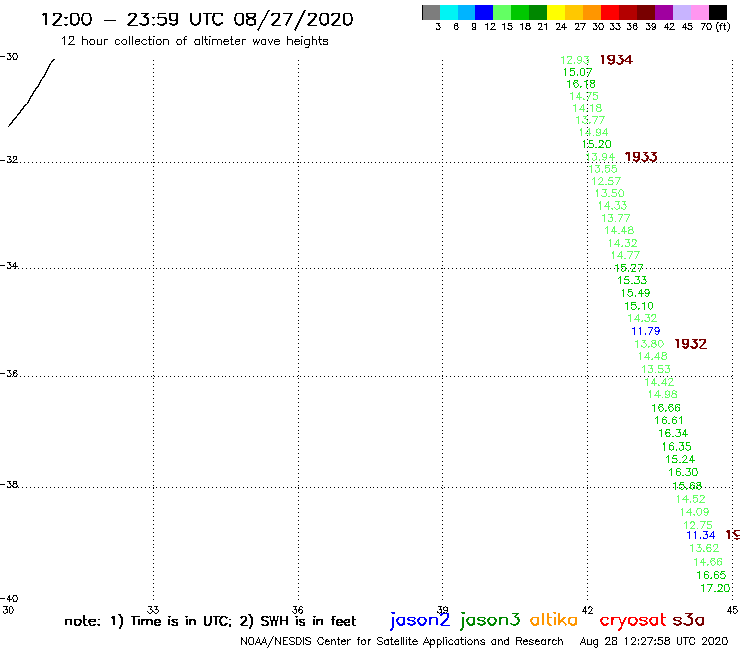The image size is (740, 650).
Task: Click the gray swatch in the color scale
Action: pyautogui.click(x=431, y=12)
